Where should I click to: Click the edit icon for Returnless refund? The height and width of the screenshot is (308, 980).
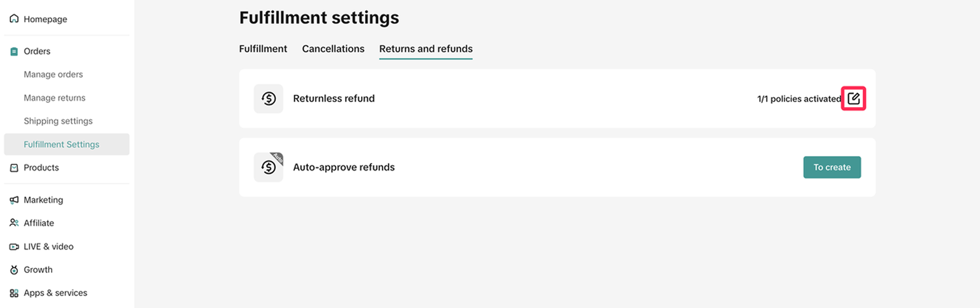[x=853, y=98]
